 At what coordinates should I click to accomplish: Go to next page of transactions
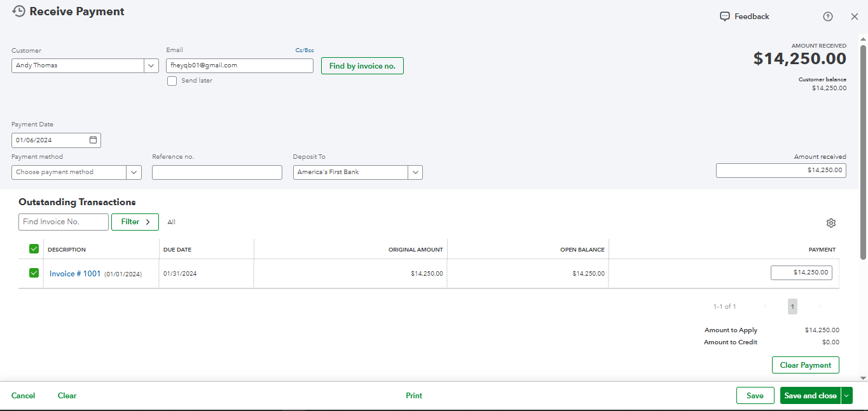pyautogui.click(x=820, y=307)
